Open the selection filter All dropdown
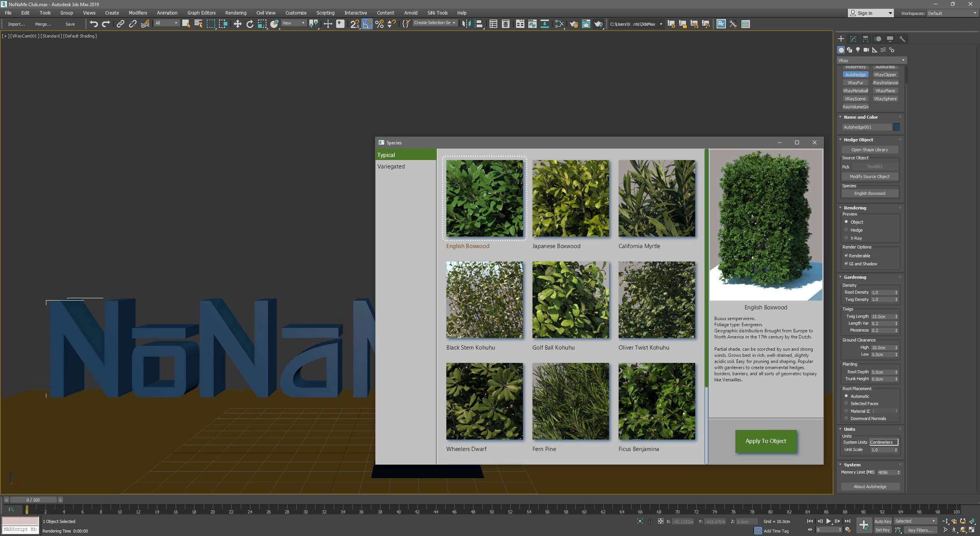Viewport: 980px width, 536px height. [167, 23]
